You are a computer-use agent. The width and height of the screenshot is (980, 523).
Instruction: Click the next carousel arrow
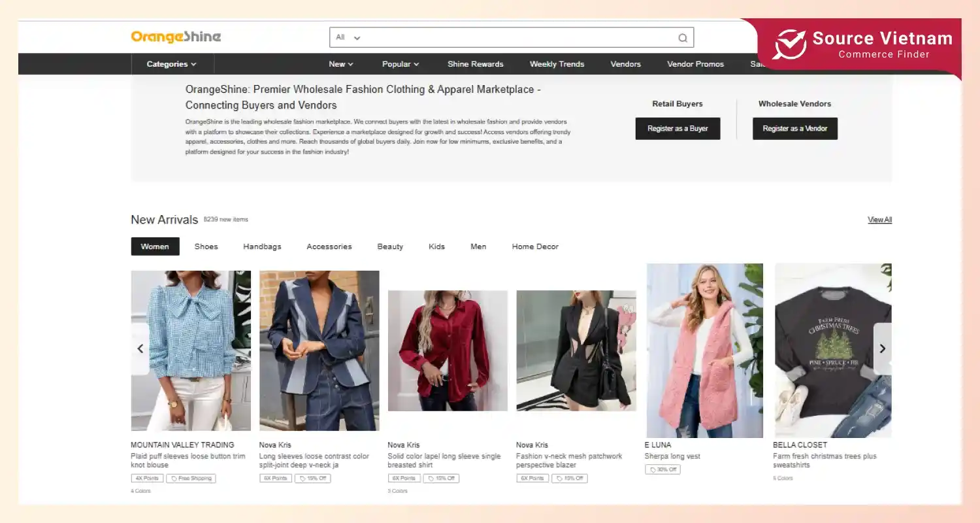pos(882,348)
